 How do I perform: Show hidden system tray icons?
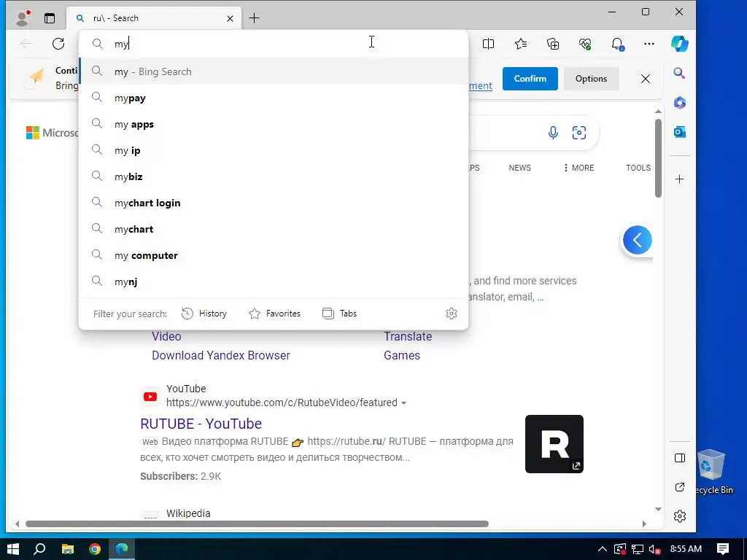[x=602, y=549]
